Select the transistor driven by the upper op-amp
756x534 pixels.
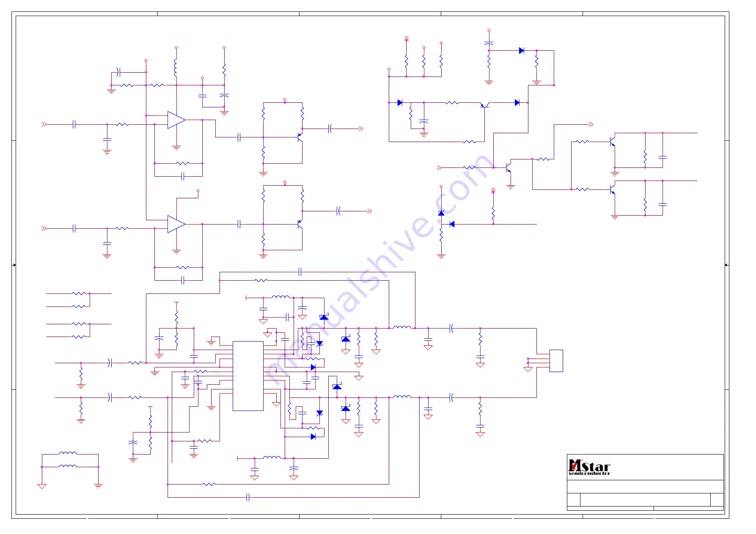300,137
